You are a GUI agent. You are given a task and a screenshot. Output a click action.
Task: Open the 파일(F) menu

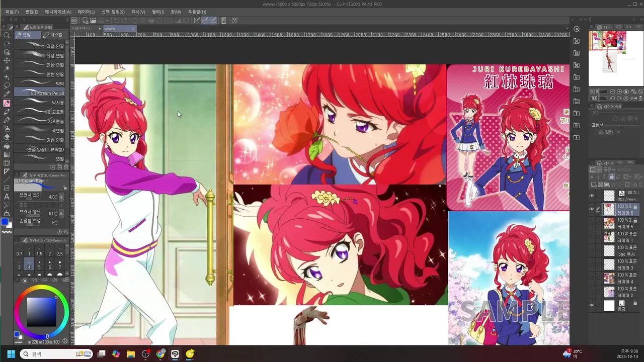(12, 12)
